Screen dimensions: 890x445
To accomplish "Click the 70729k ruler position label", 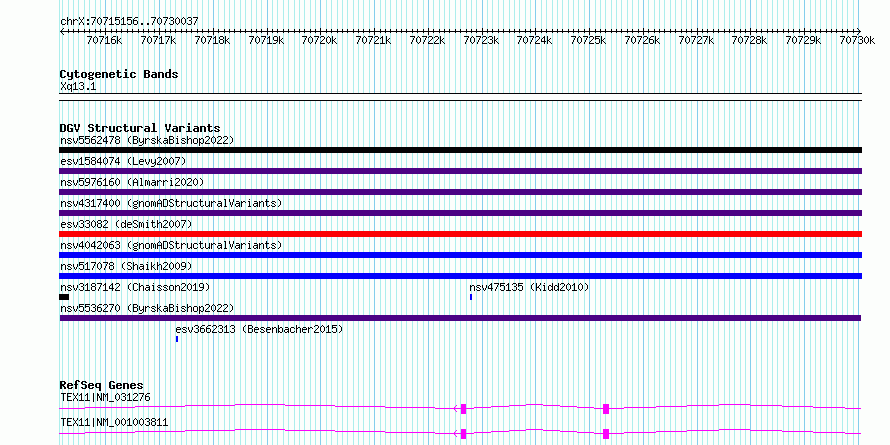I will coord(803,40).
